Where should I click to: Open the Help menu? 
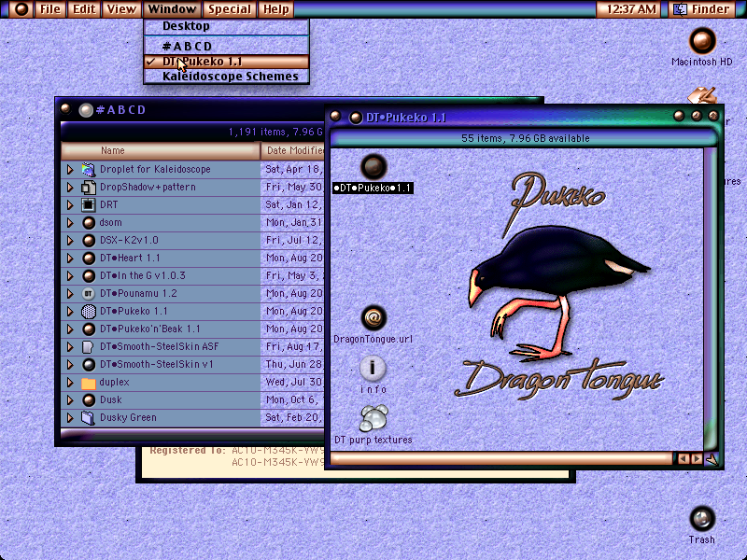pyautogui.click(x=276, y=9)
